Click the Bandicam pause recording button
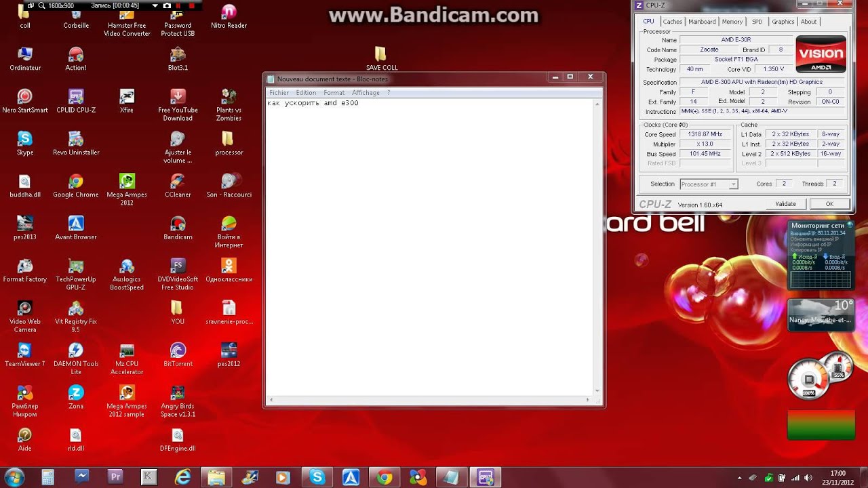This screenshot has height=488, width=868. pos(179,5)
